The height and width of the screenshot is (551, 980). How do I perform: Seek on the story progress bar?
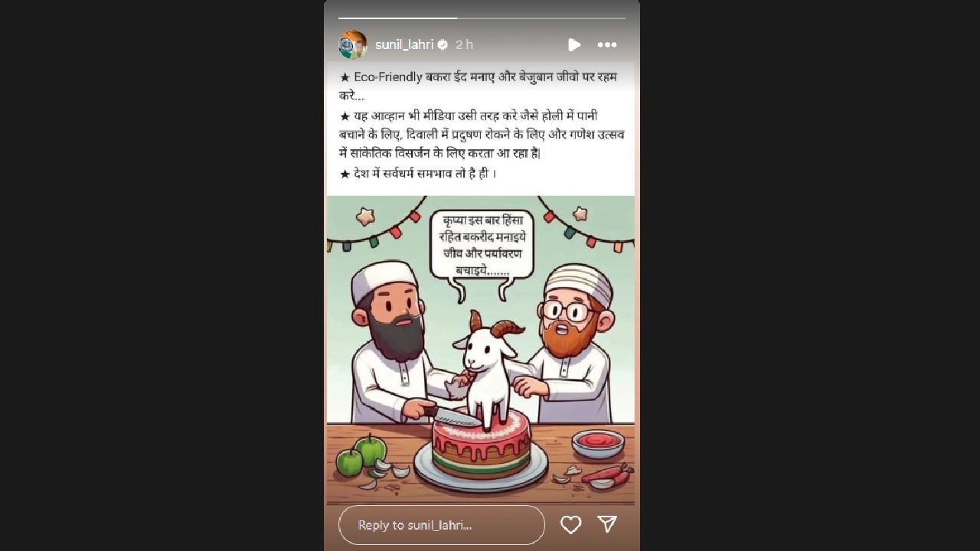(482, 18)
